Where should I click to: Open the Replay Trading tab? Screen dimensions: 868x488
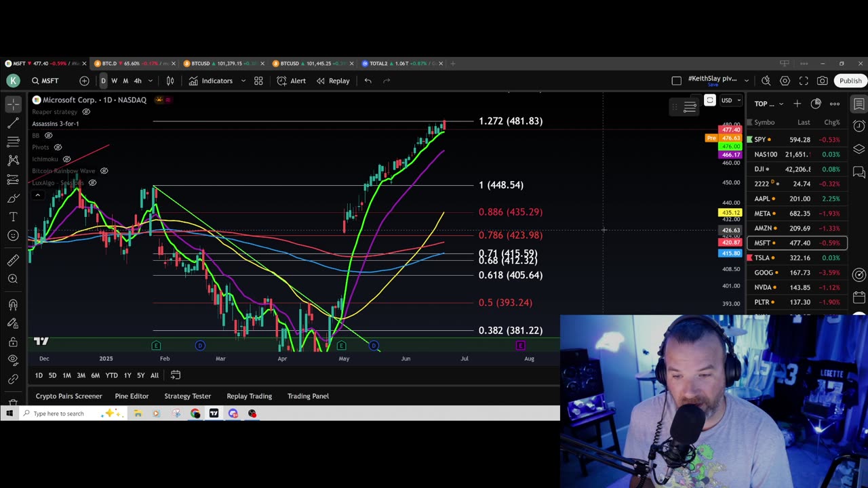coord(249,396)
